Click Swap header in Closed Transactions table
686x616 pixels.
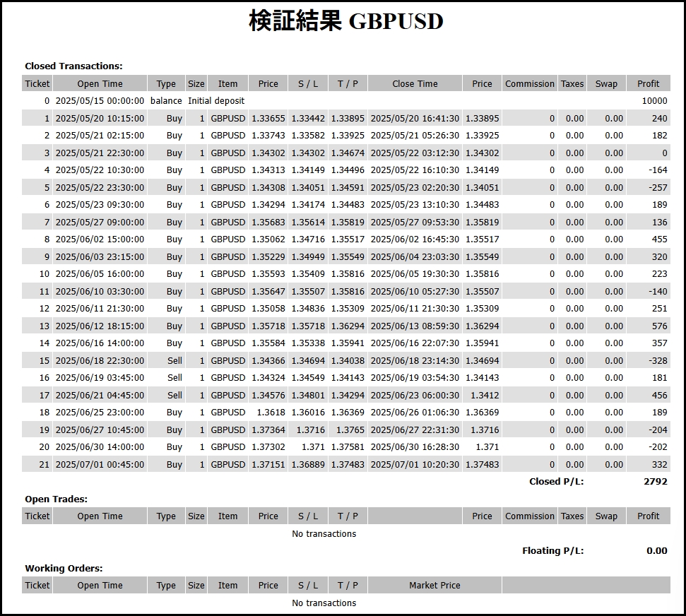click(605, 83)
